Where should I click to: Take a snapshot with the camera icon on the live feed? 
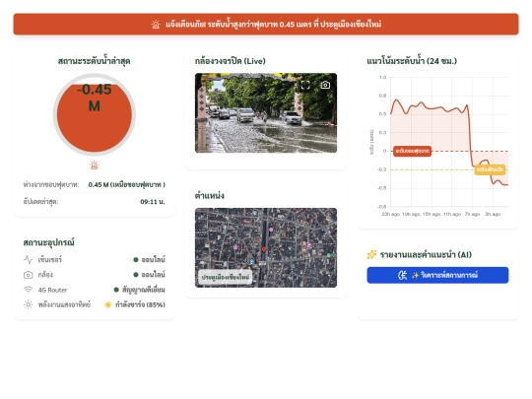pyautogui.click(x=325, y=85)
